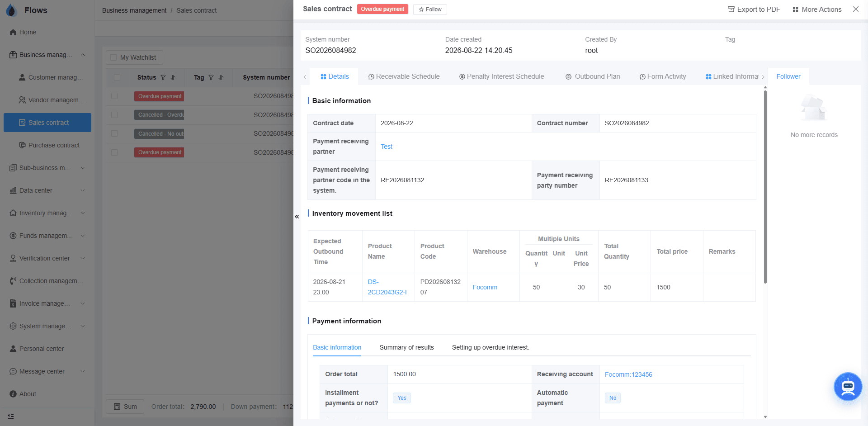Viewport: 868px width, 426px height.
Task: Toggle the select-all header checkbox
Action: [x=117, y=77]
